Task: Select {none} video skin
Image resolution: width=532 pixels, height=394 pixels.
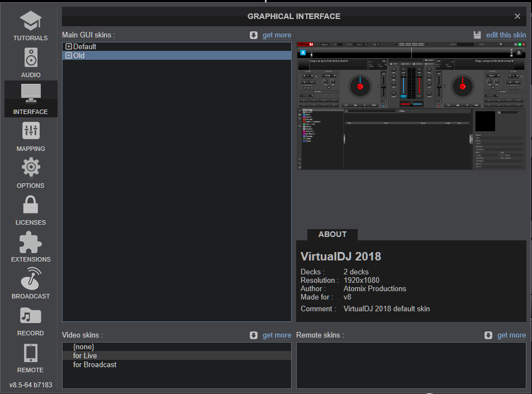Action: (177, 347)
